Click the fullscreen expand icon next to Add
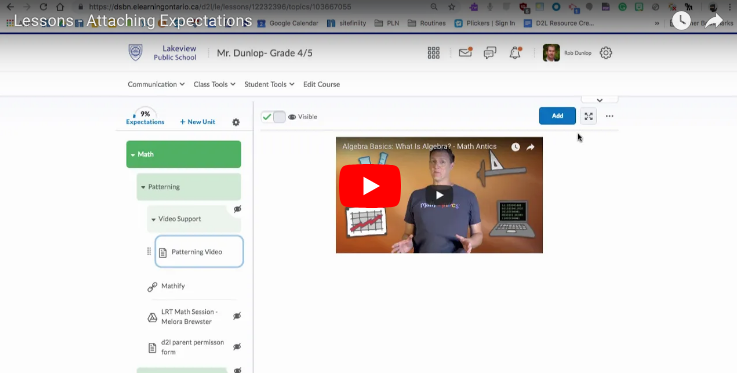 588,116
